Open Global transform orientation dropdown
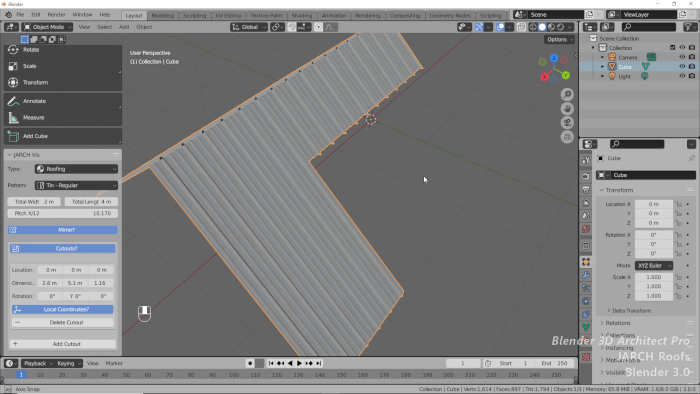Viewport: 700px width, 394px height. click(x=249, y=27)
